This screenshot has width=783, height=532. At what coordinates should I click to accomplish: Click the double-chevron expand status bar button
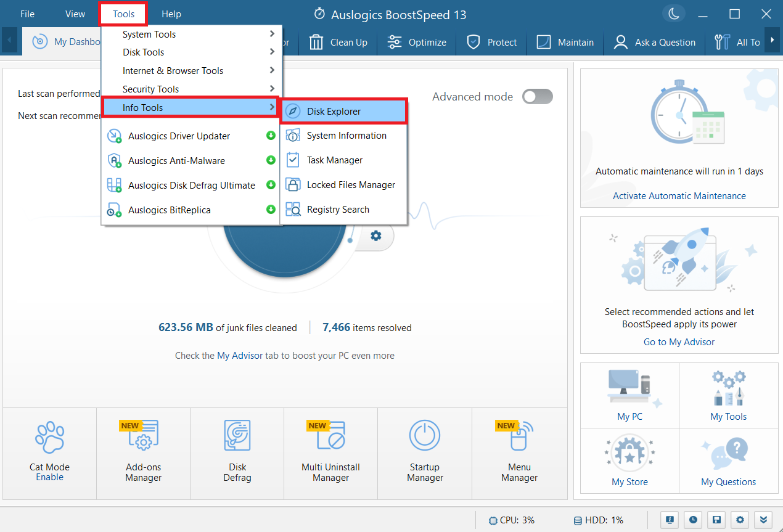763,520
